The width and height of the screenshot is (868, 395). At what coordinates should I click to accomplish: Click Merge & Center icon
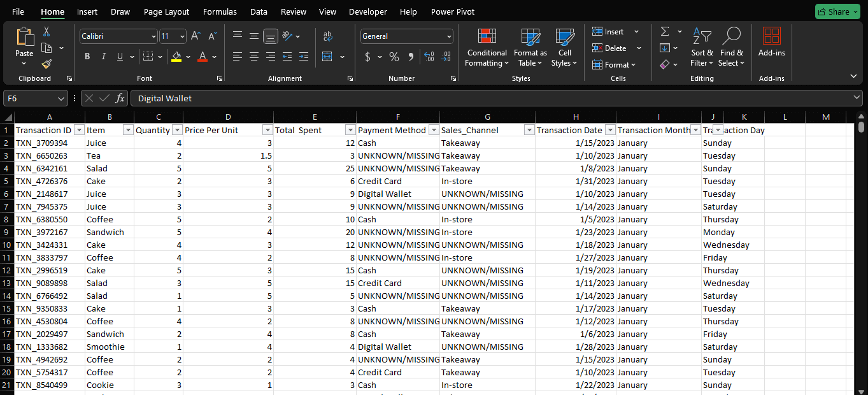point(327,57)
